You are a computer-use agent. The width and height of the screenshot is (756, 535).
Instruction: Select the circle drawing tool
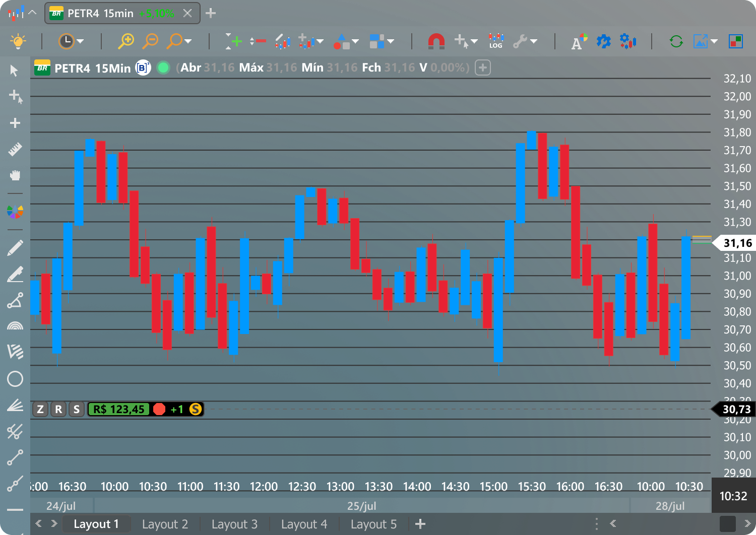[15, 379]
